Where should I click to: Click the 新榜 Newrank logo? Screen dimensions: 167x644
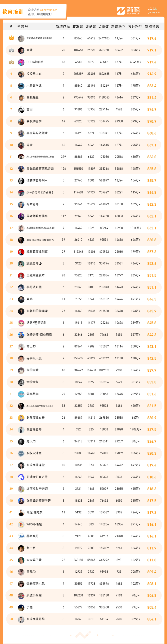128,11
